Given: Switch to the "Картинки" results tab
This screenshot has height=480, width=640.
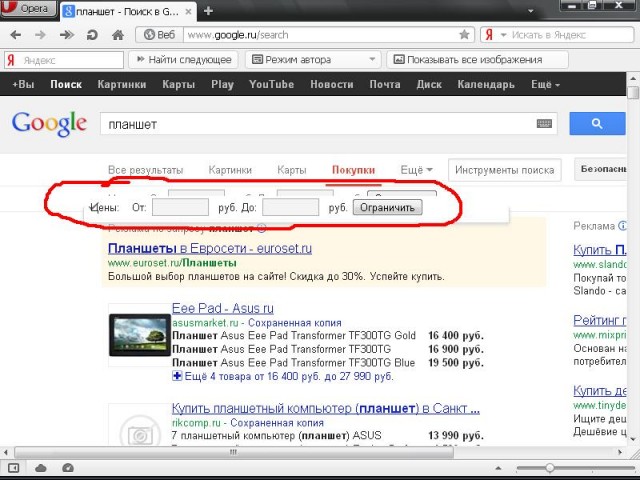Looking at the screenshot, I should point(231,170).
